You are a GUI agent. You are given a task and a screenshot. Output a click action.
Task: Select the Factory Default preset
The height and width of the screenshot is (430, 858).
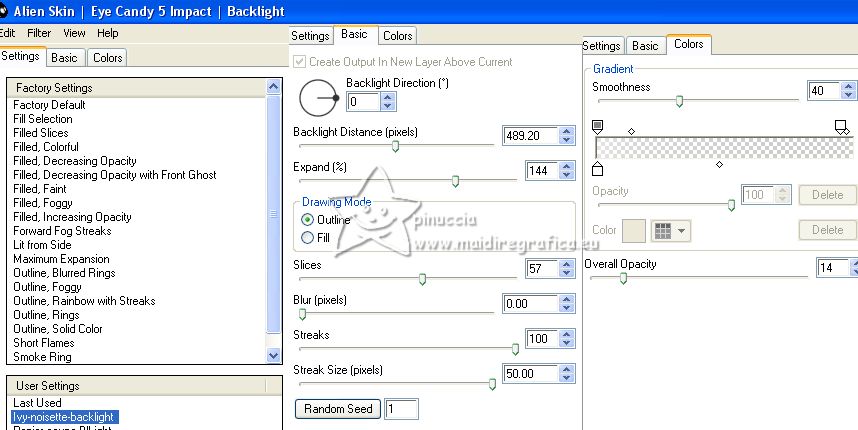coord(49,104)
